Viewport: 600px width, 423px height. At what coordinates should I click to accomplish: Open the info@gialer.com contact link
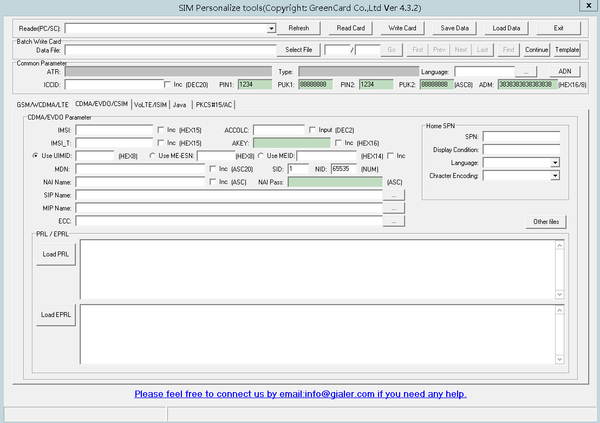299,394
